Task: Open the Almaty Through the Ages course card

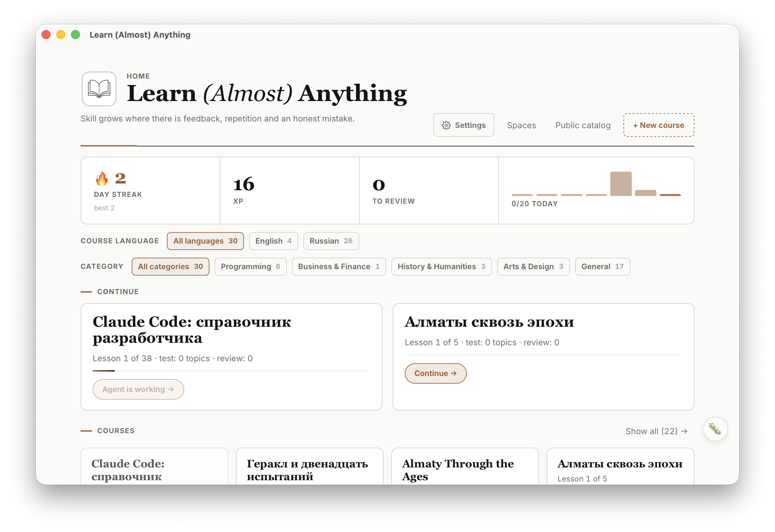Action: 465,466
